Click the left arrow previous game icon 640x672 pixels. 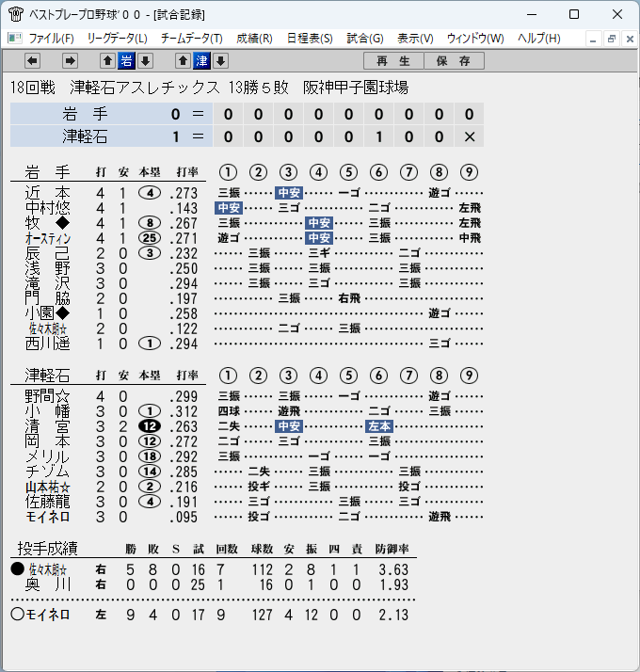(33, 61)
